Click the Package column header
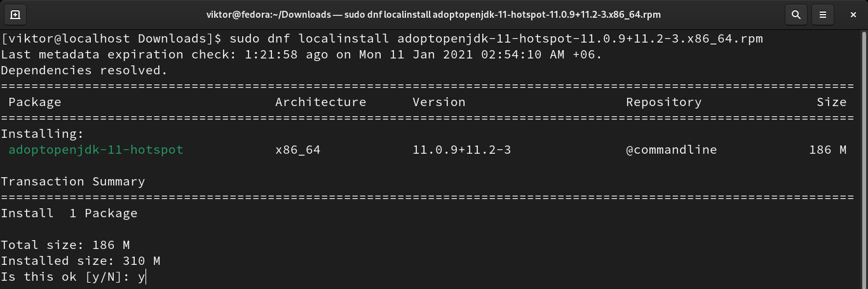 (35, 102)
